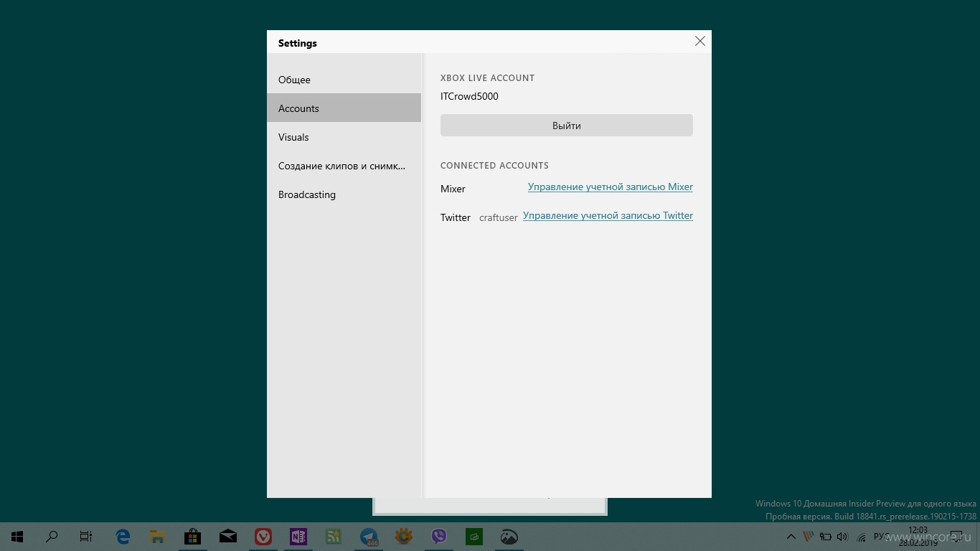Open the green Xbox Game Bar taskbar icon
The width and height of the screenshot is (980, 551).
click(474, 537)
